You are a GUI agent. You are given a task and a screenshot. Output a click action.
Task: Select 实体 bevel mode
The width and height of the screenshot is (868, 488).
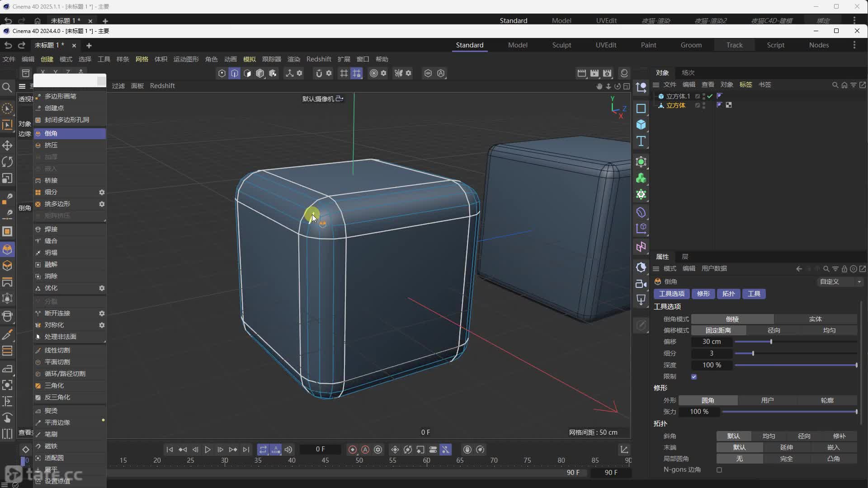pyautogui.click(x=815, y=319)
